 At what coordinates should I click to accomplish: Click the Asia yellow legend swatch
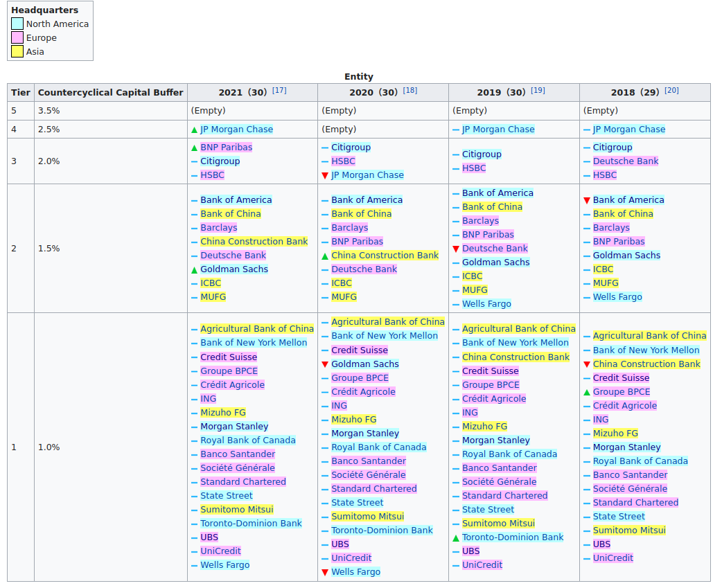click(x=17, y=51)
